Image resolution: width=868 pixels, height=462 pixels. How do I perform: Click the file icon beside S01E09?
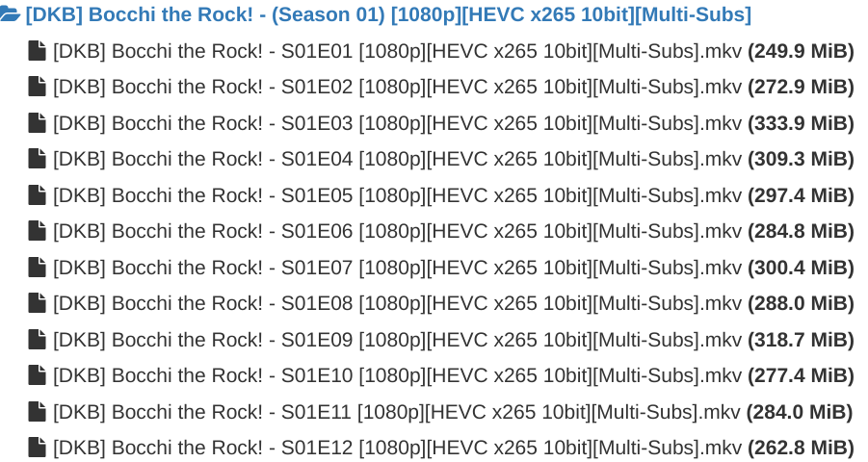(x=38, y=340)
